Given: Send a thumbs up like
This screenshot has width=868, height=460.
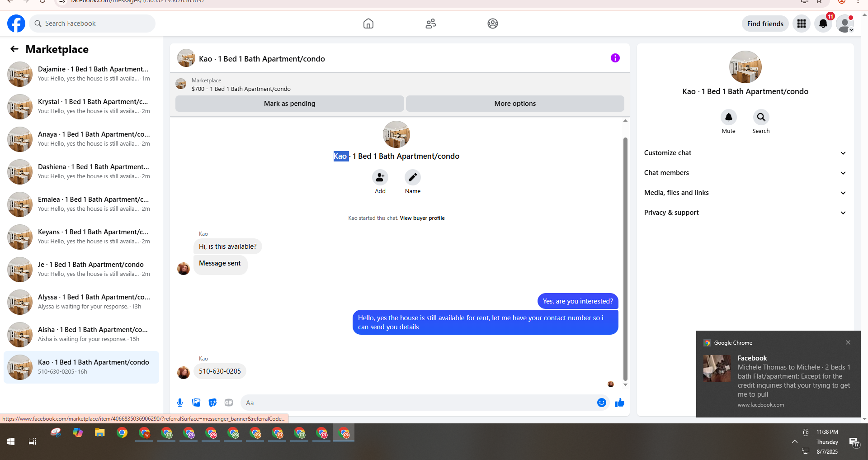Looking at the screenshot, I should tap(620, 403).
